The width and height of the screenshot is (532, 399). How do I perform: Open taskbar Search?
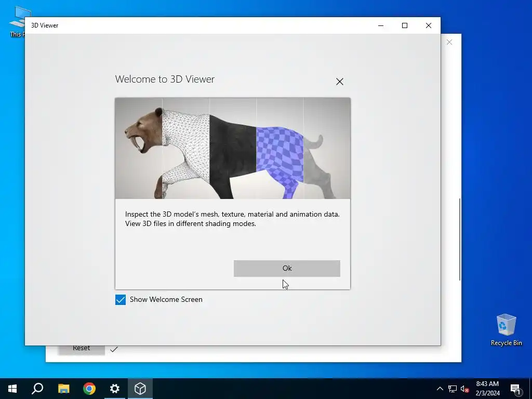tap(37, 389)
